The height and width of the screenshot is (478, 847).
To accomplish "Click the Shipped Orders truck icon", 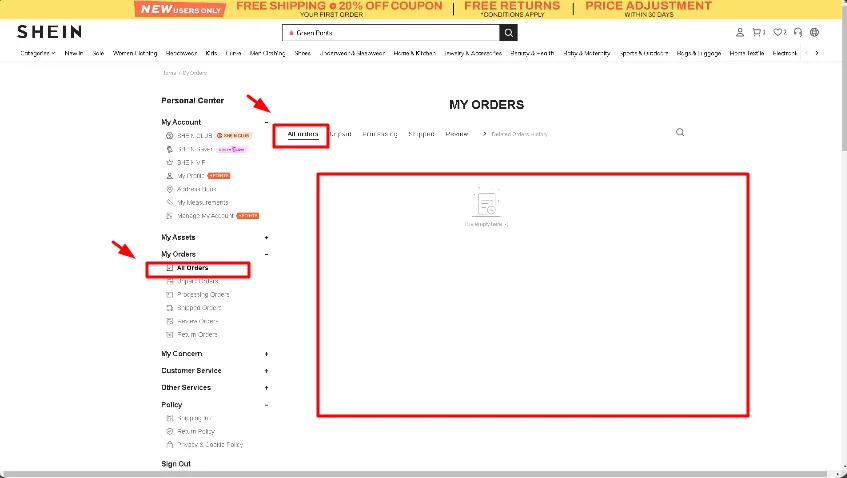I will [x=169, y=308].
